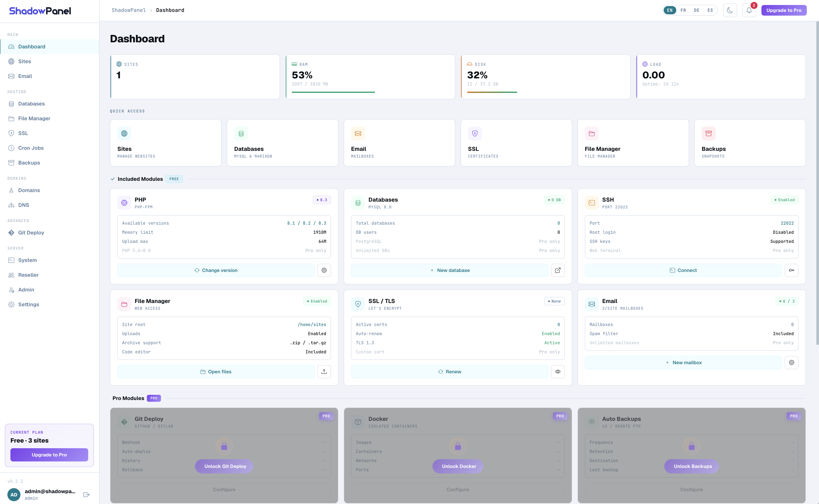The width and height of the screenshot is (819, 504).
Task: Open the File Manager quick access card
Action: [x=633, y=143]
